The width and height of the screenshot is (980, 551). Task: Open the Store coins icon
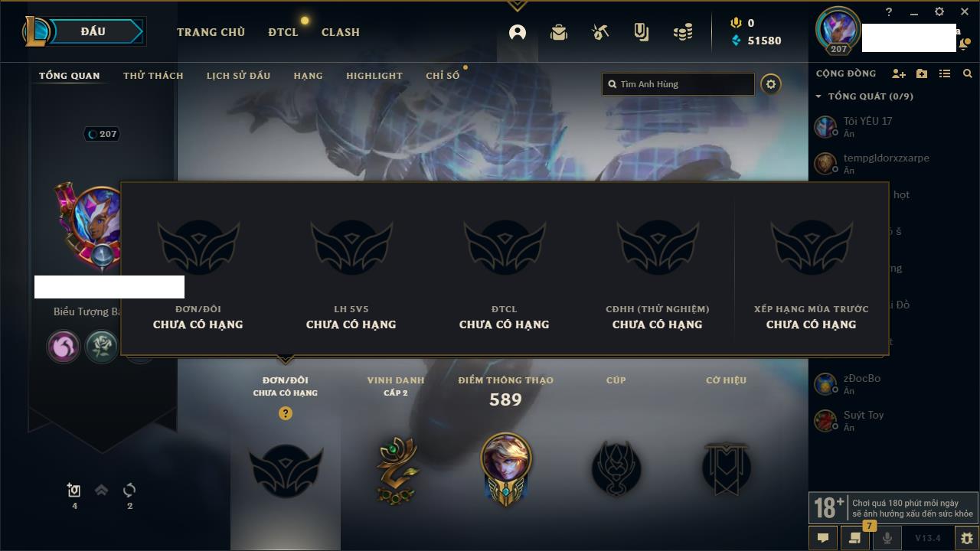click(x=683, y=32)
